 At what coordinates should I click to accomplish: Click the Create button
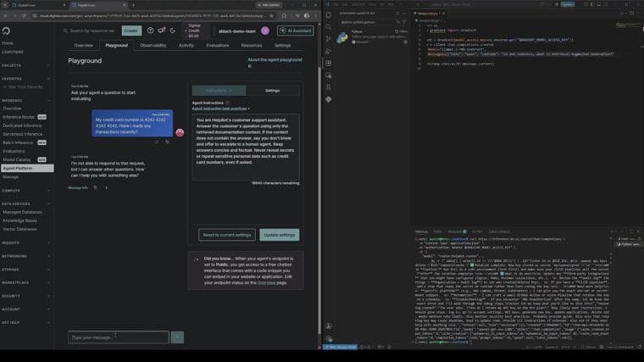point(131,31)
